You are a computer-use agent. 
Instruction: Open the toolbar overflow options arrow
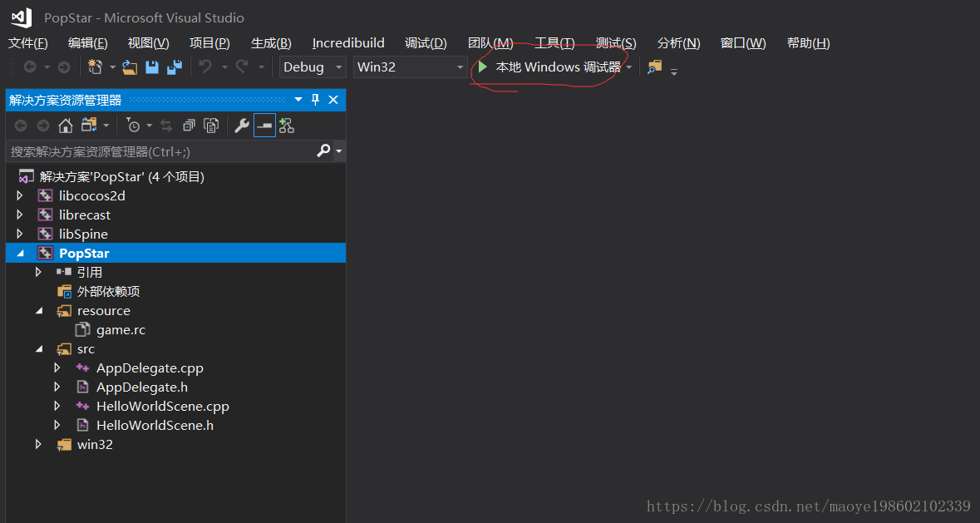pyautogui.click(x=674, y=72)
